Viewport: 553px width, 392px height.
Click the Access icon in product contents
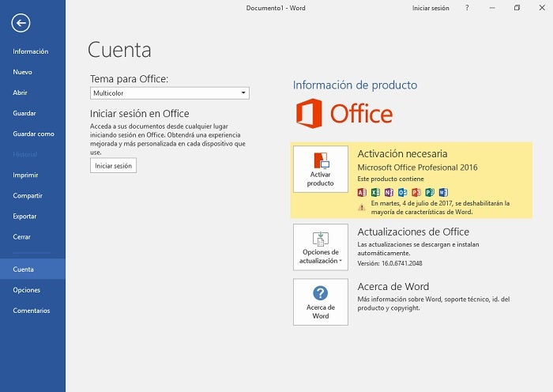coord(362,192)
